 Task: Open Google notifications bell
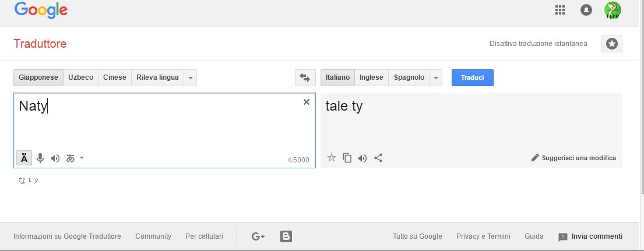coord(586,10)
